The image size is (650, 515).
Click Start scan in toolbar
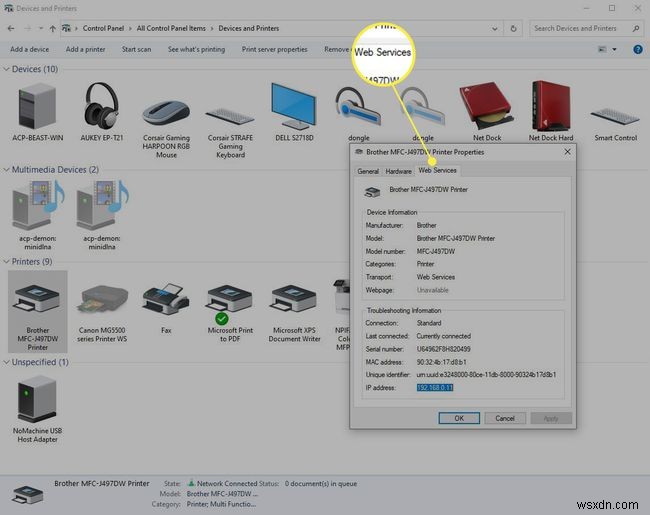click(x=136, y=49)
